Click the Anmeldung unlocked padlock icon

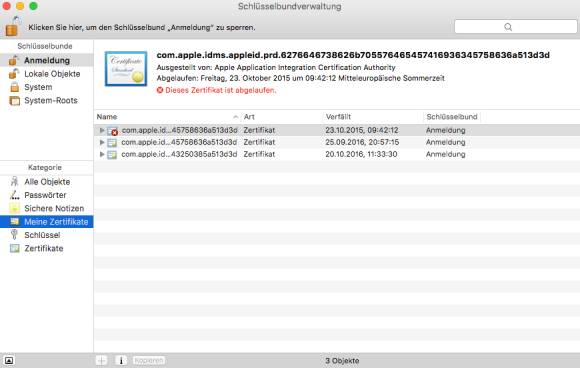[14, 60]
